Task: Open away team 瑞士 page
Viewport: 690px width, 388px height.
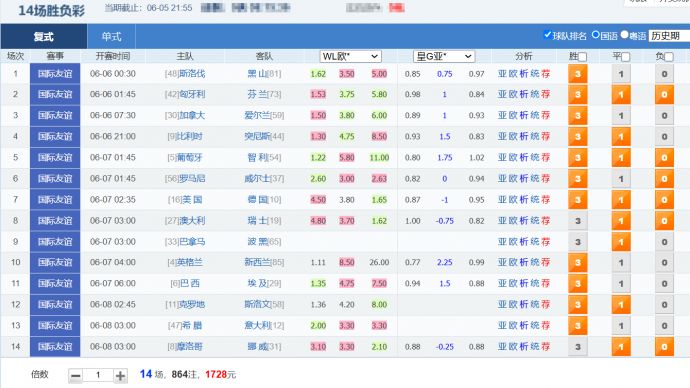Action: (x=257, y=221)
